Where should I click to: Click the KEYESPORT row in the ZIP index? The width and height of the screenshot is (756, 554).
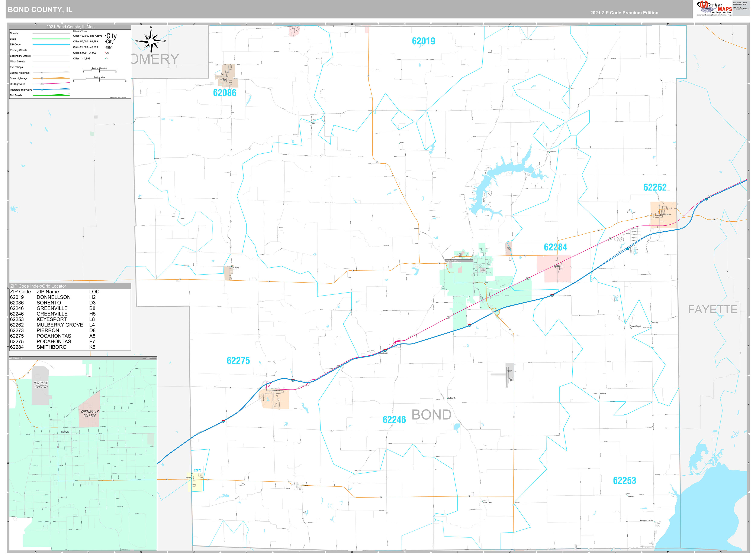[70, 319]
